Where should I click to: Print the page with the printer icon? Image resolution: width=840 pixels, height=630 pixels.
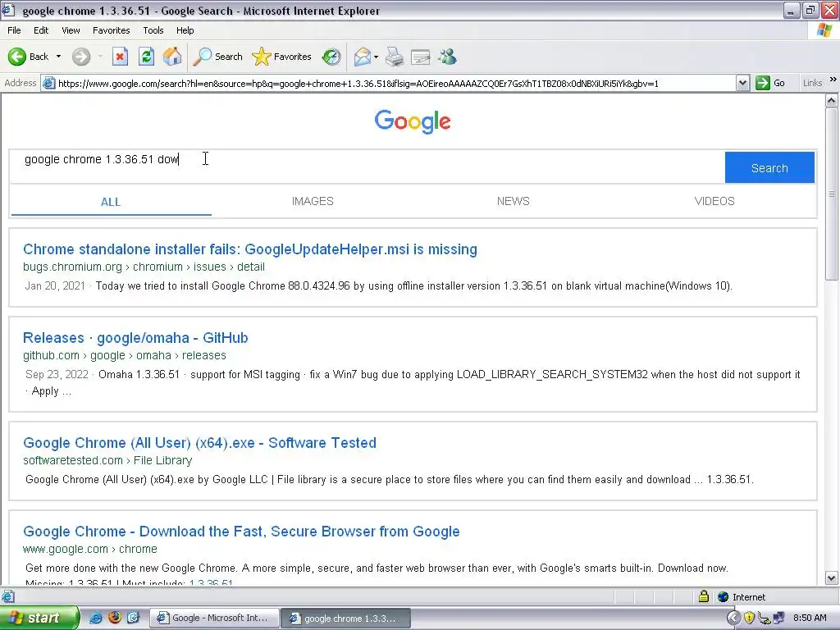[x=395, y=57]
